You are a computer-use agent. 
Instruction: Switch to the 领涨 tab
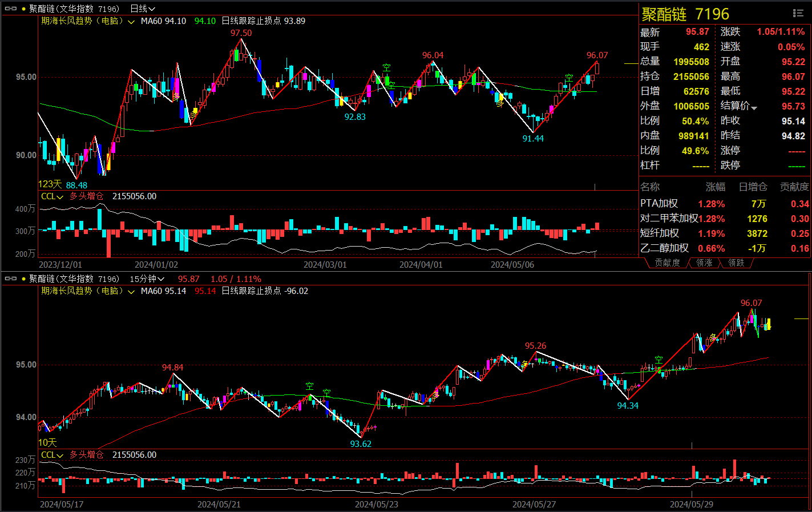coord(704,263)
